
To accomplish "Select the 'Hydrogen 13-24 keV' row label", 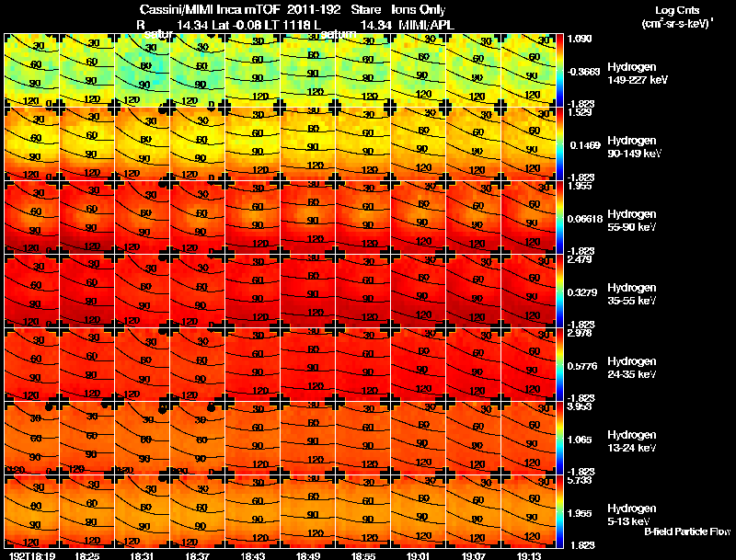I will [x=632, y=441].
